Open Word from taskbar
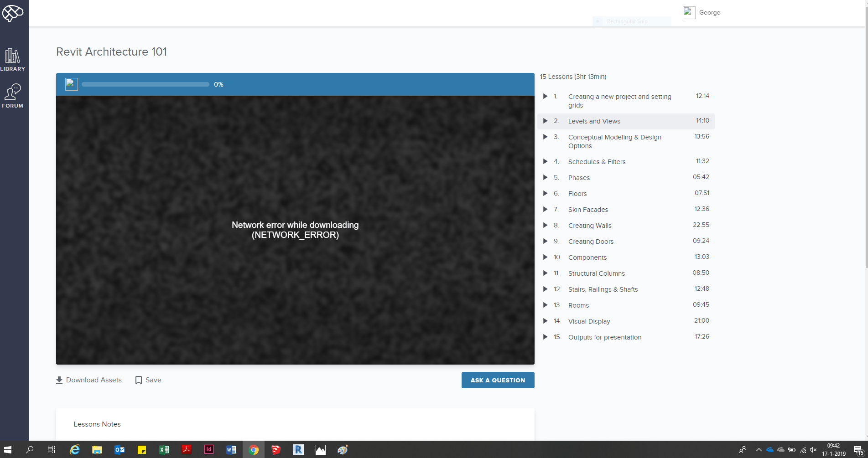 click(231, 450)
